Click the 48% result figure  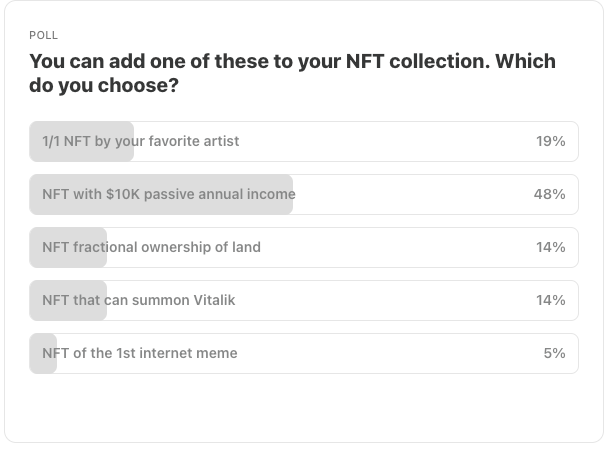pos(549,194)
